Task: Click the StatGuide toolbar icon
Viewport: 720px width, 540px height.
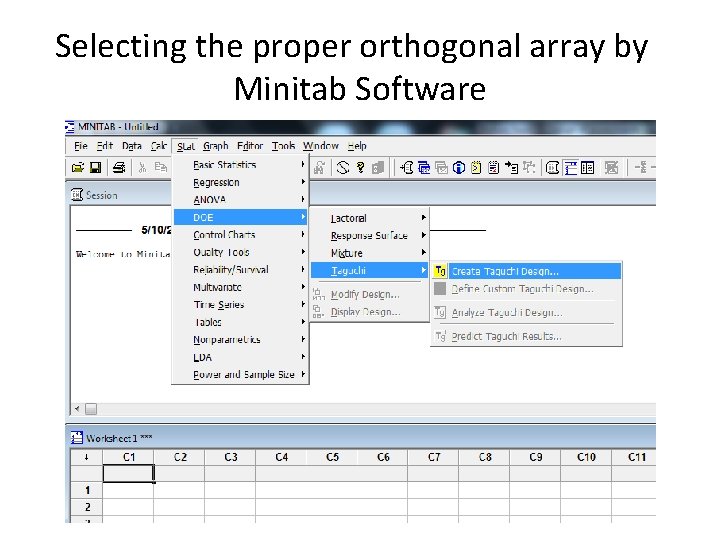Action: tap(377, 168)
